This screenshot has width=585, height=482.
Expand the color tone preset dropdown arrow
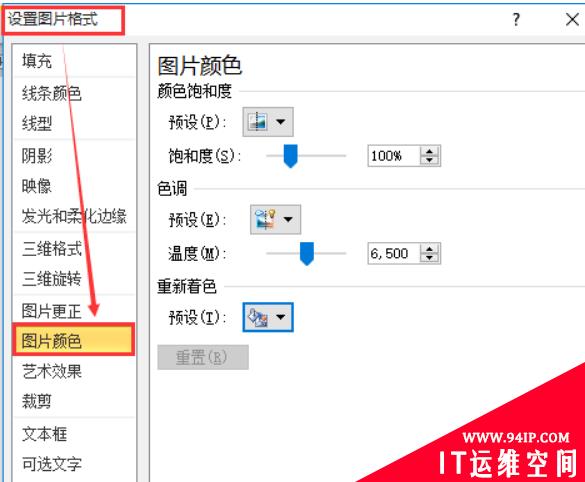pos(288,219)
